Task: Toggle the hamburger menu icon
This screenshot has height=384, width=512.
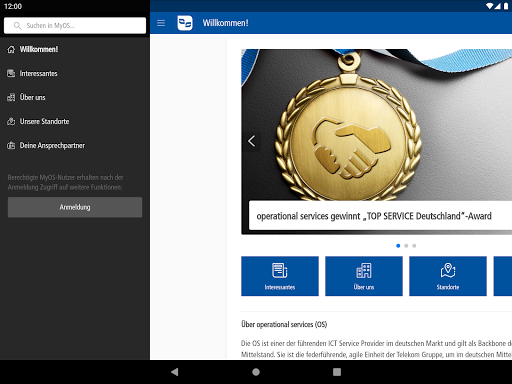Action: [161, 23]
